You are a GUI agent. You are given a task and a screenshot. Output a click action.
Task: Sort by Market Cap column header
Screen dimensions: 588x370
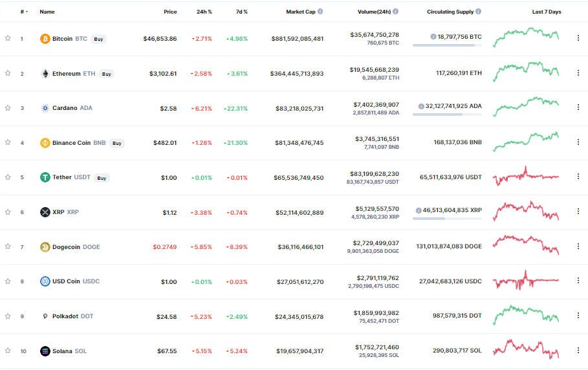pyautogui.click(x=301, y=12)
